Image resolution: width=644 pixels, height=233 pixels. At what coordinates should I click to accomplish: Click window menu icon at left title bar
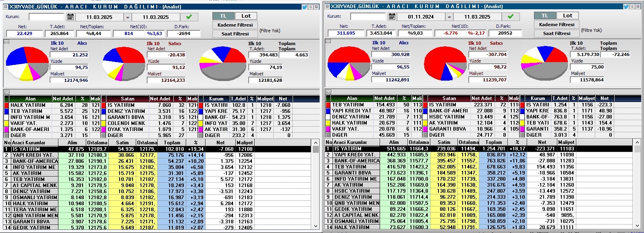tap(5, 7)
